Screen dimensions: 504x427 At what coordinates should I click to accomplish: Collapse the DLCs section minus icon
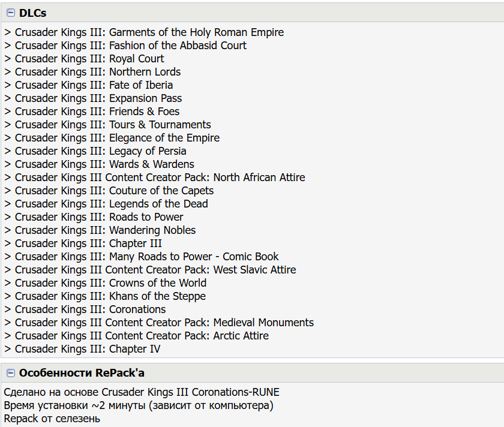coord(11,13)
